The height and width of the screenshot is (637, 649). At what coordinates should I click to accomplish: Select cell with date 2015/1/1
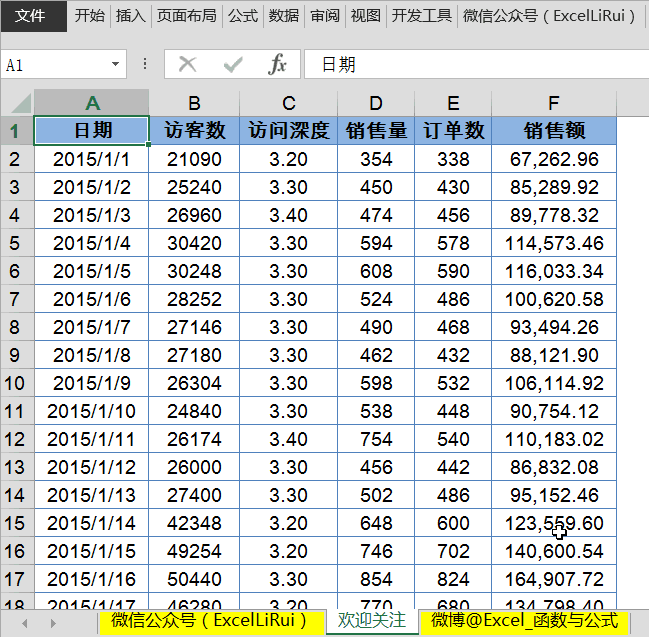click(91, 159)
